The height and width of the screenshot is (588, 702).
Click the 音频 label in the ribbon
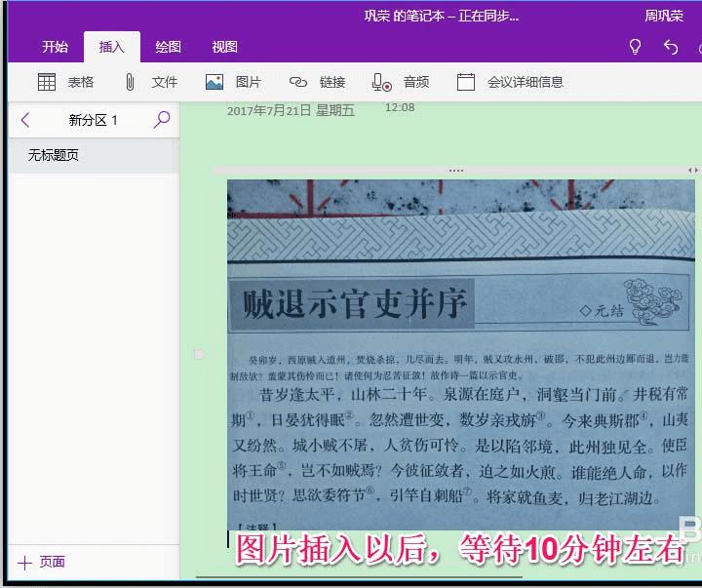[416, 82]
